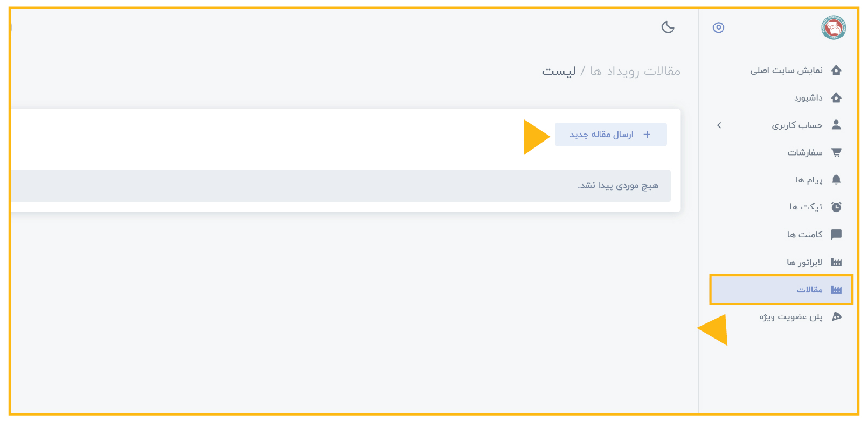Image resolution: width=868 pixels, height=422 pixels.
Task: Click the home icon next to نمایش سایت اصلی
Action: [x=836, y=70]
